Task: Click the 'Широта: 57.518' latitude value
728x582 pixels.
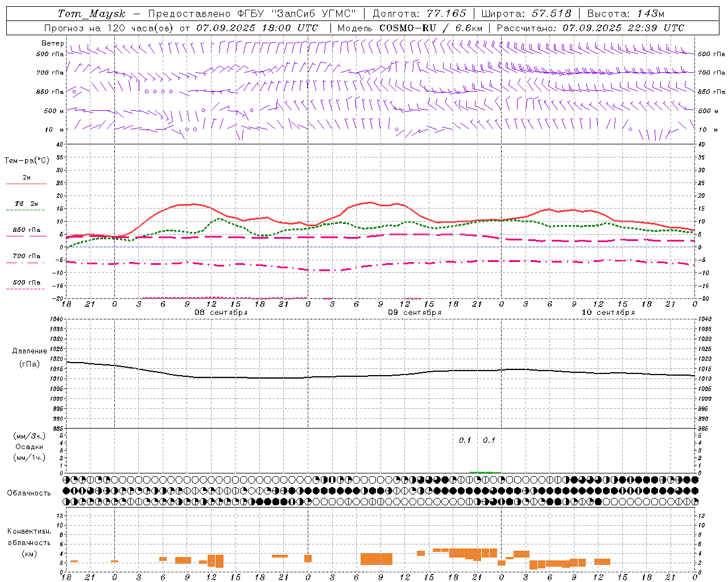Action: [526, 14]
